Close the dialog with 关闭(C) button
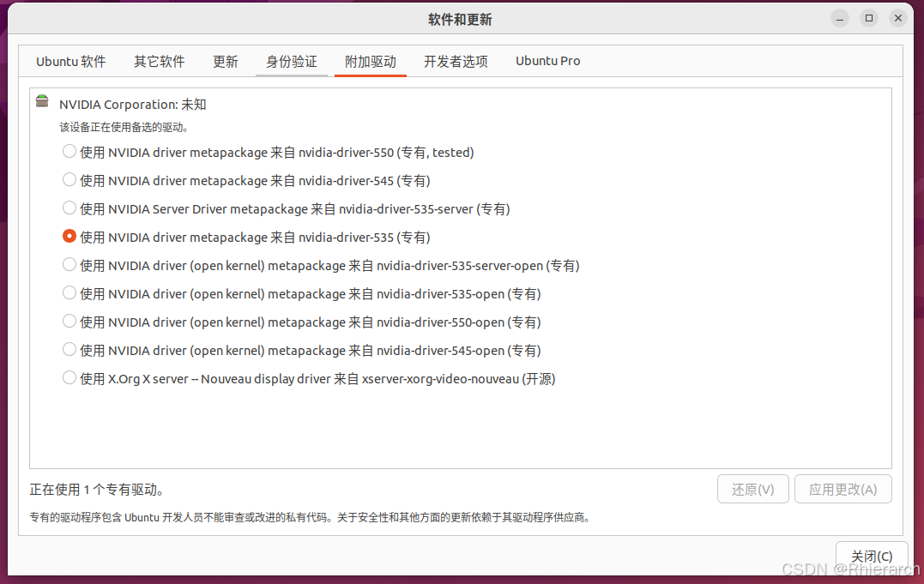Screen dimensions: 924x584 pyautogui.click(x=872, y=556)
